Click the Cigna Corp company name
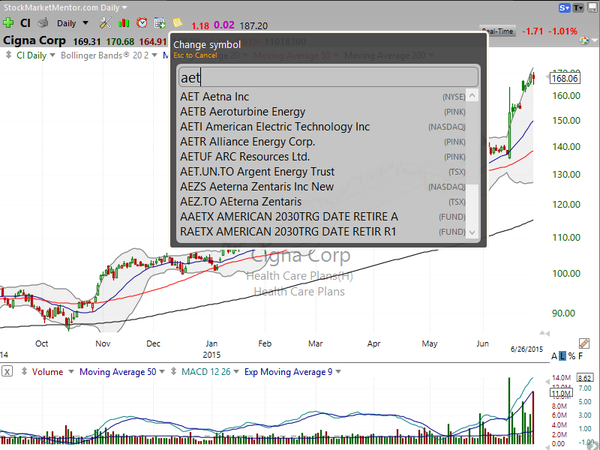 click(34, 40)
